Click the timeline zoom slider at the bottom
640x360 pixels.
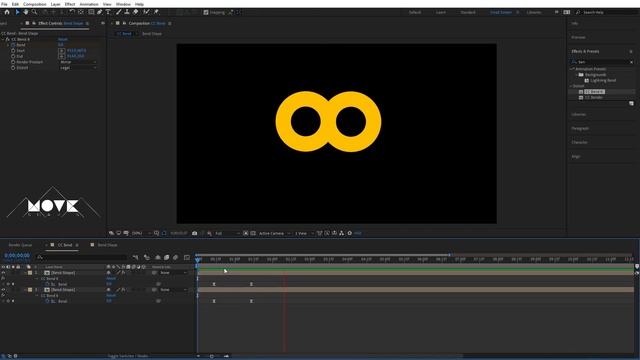tap(211, 356)
